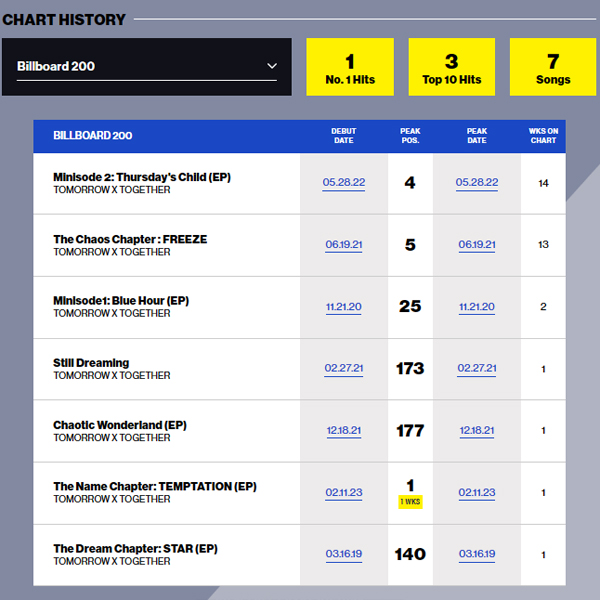Open debut date 02.11.23 link
Viewport: 600px width, 600px height.
click(344, 492)
